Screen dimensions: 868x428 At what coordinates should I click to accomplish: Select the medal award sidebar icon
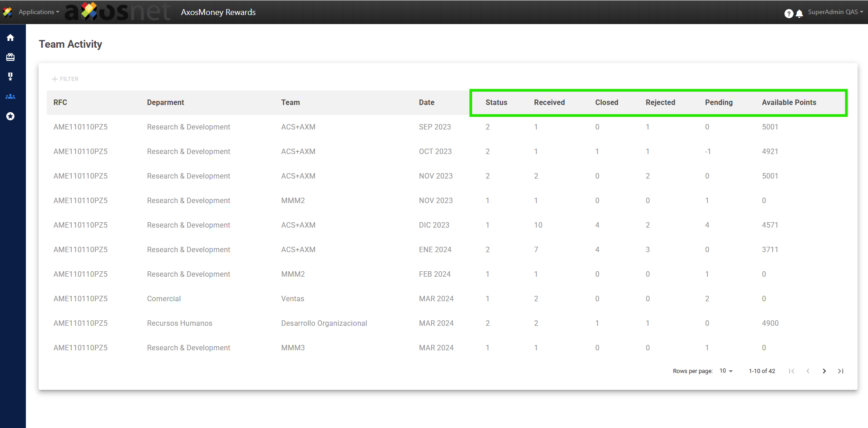(x=10, y=77)
